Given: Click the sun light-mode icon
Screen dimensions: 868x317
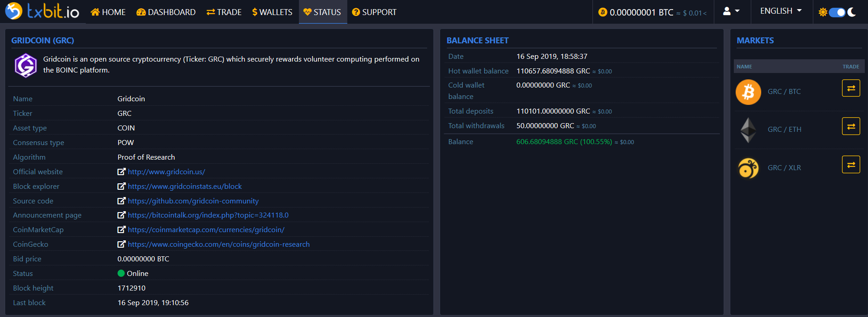Looking at the screenshot, I should pos(823,12).
